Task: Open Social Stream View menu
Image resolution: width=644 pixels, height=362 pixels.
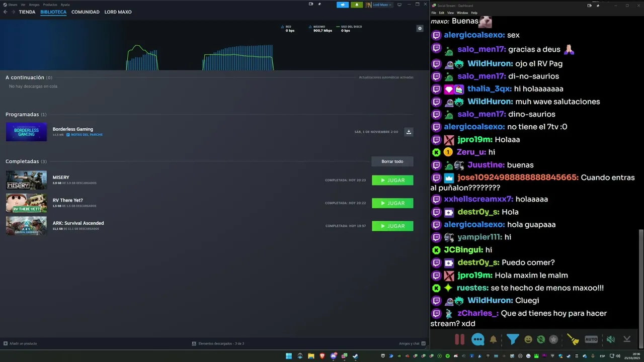Action: tap(450, 13)
